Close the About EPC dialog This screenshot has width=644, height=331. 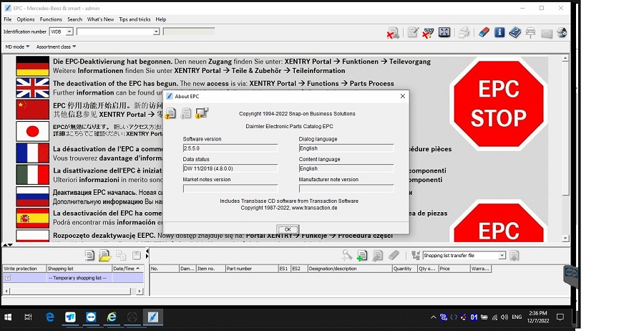(402, 96)
